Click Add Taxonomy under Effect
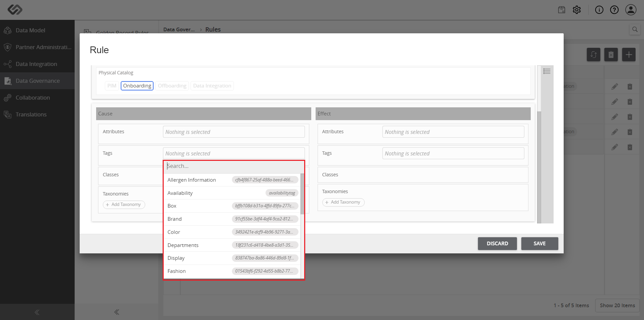 pyautogui.click(x=343, y=202)
